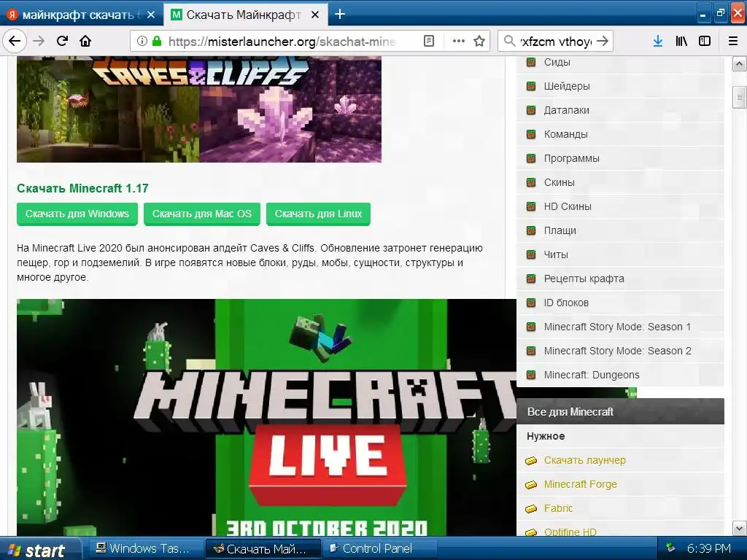Open the page actions three-dots menu
This screenshot has width=747, height=560.
(x=458, y=42)
